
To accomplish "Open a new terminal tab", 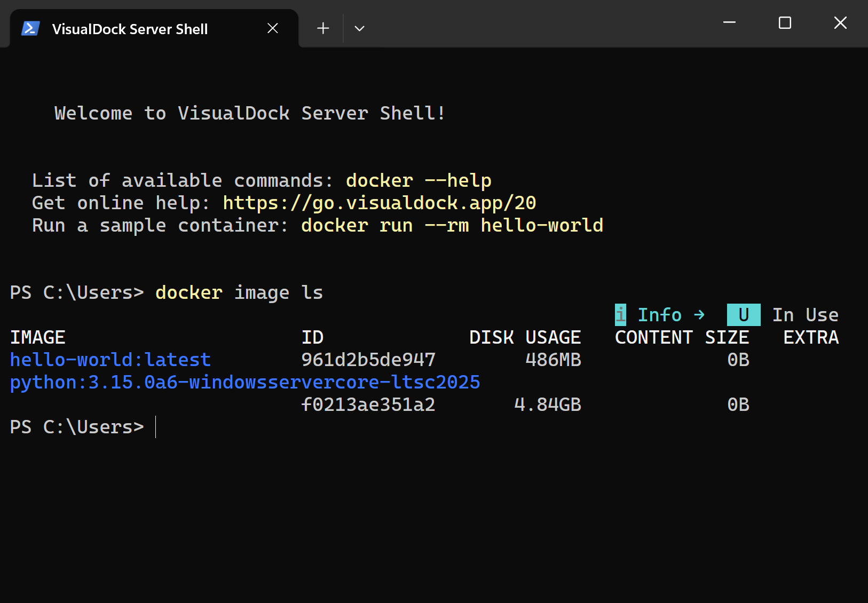I will click(x=323, y=29).
